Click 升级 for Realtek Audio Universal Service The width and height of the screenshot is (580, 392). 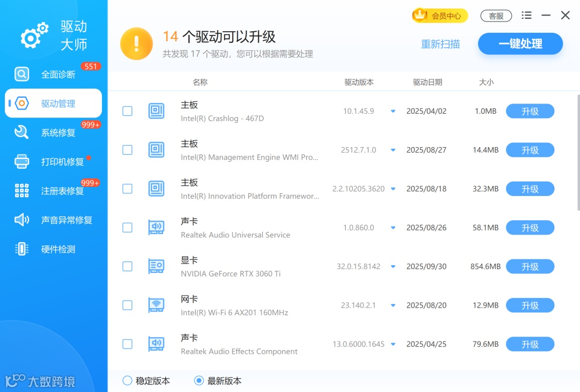pyautogui.click(x=530, y=228)
